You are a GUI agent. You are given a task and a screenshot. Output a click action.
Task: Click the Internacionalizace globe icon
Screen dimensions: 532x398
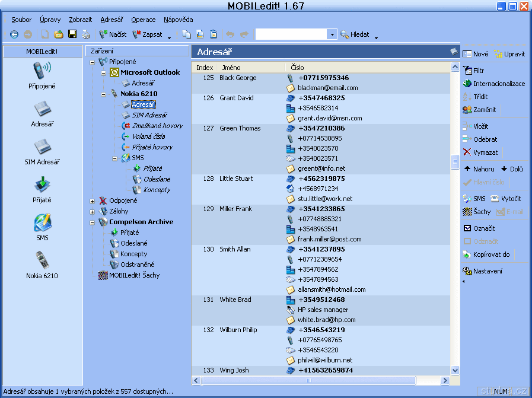467,84
